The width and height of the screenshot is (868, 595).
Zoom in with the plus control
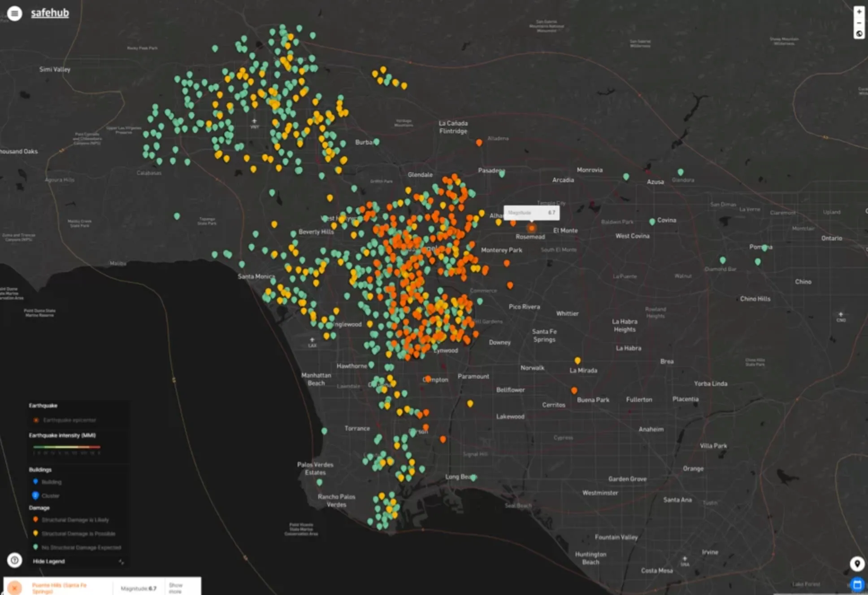click(x=859, y=12)
